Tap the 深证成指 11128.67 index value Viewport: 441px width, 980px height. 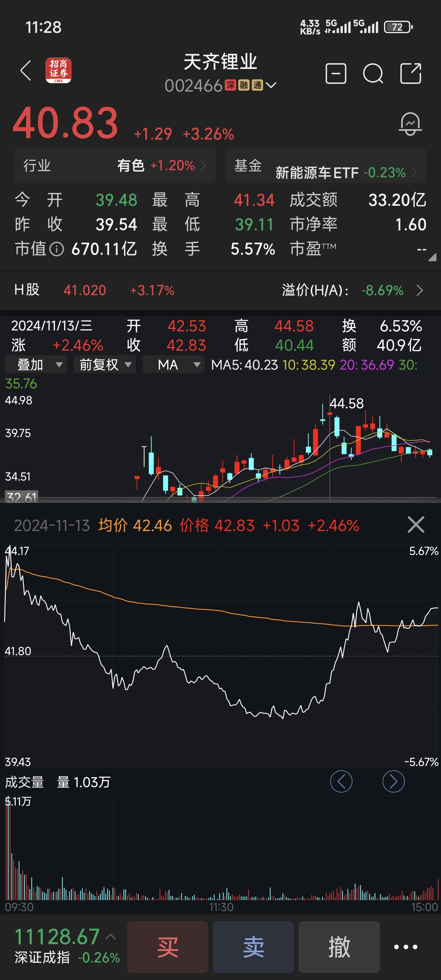pyautogui.click(x=57, y=936)
